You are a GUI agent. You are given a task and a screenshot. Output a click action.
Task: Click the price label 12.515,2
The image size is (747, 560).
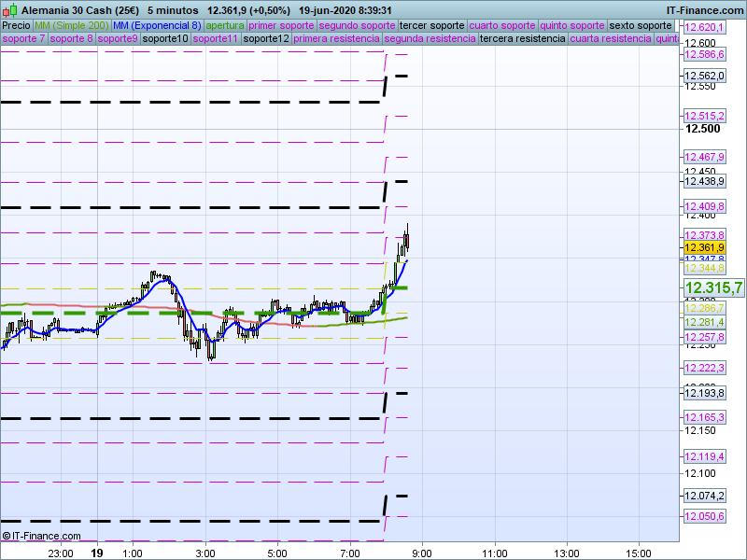pos(705,116)
